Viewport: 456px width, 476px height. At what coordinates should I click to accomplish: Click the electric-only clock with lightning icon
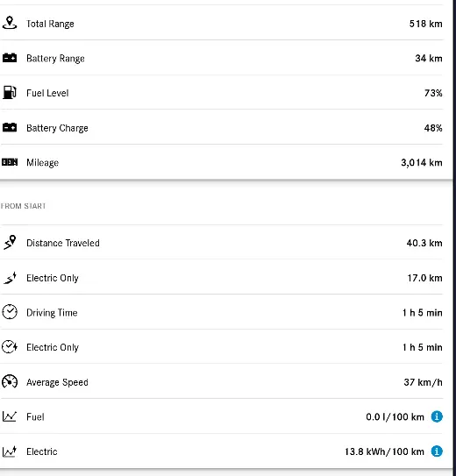(10, 346)
